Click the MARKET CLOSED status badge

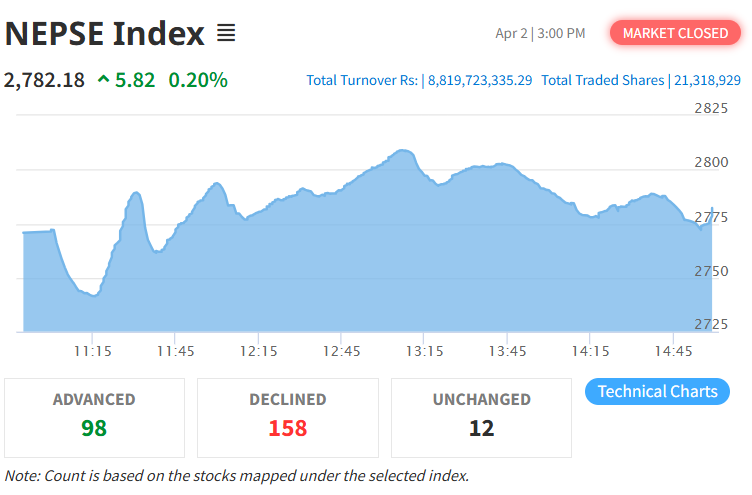pyautogui.click(x=675, y=33)
